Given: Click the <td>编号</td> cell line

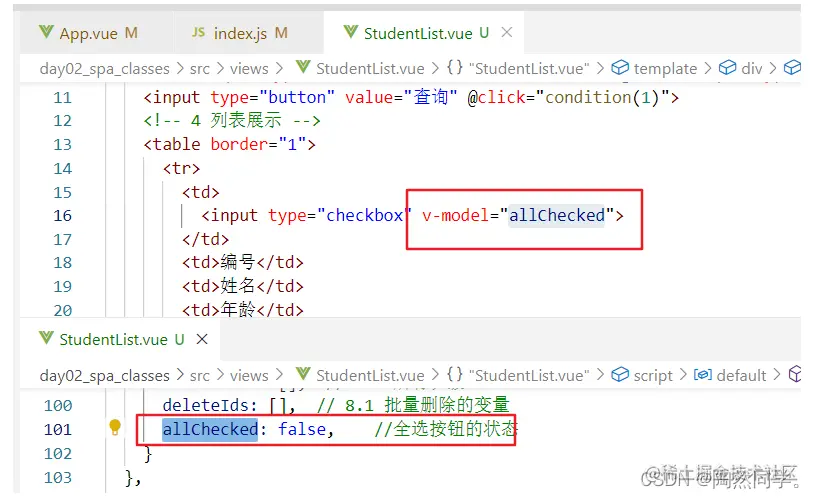Looking at the screenshot, I should click(x=242, y=262).
